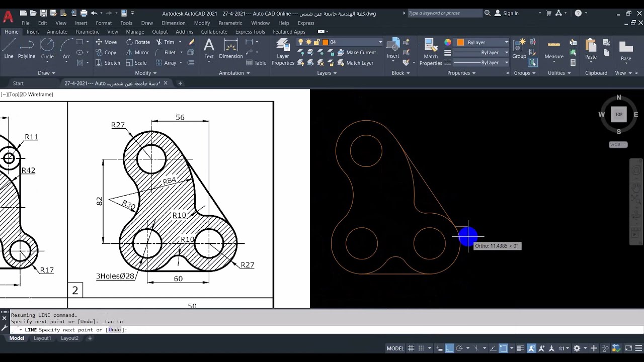
Task: Click the Fillet tool
Action: [166, 52]
